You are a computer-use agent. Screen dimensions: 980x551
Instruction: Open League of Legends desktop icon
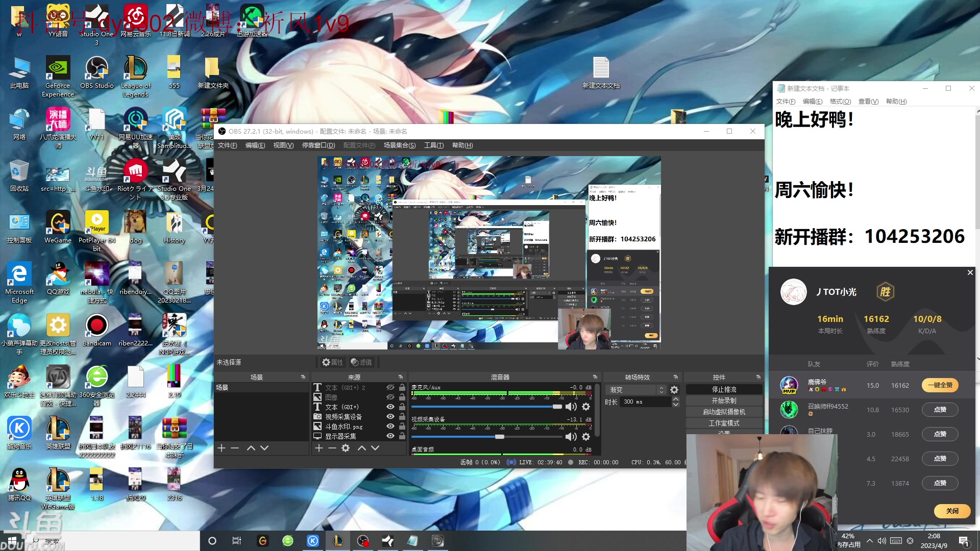tap(135, 77)
